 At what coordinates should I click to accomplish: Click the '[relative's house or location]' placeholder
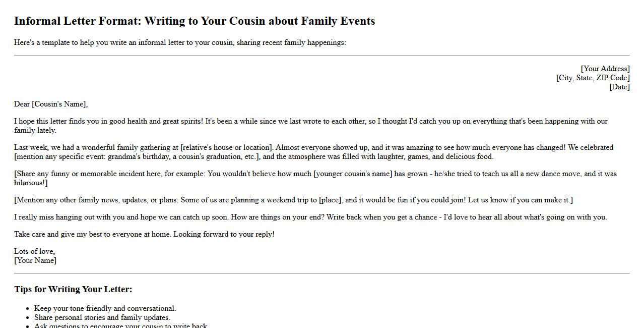(x=226, y=147)
